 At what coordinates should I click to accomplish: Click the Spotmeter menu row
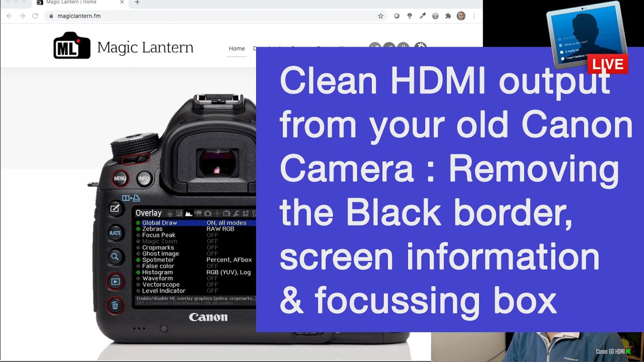coord(196,260)
